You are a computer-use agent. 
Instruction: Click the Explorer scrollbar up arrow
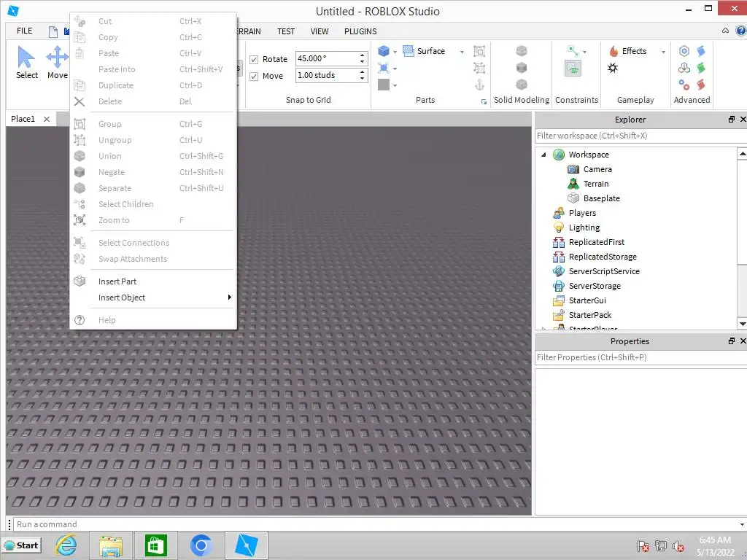click(742, 153)
